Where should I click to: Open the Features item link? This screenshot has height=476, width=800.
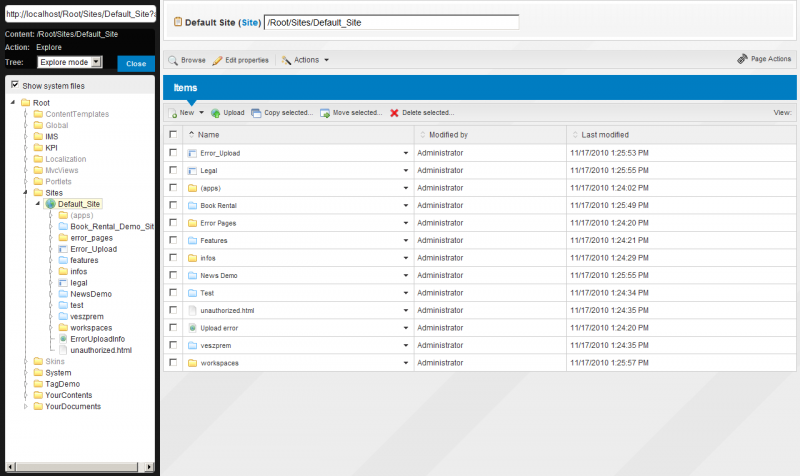pos(214,240)
